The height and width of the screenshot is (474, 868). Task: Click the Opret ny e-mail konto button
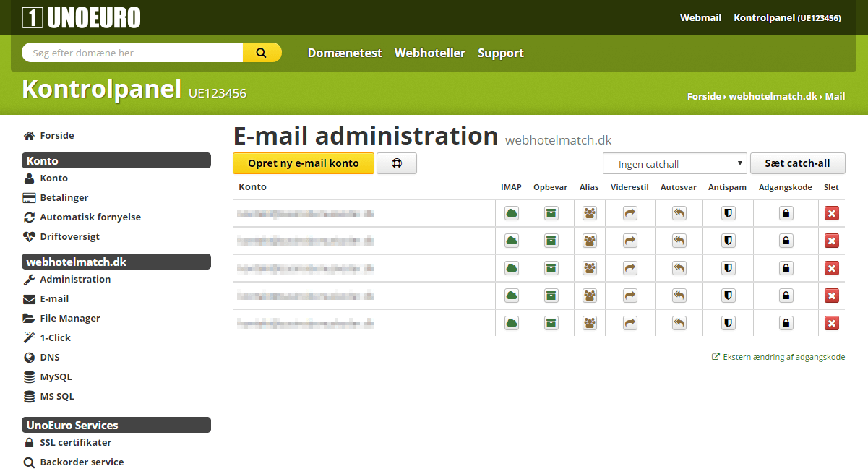304,163
